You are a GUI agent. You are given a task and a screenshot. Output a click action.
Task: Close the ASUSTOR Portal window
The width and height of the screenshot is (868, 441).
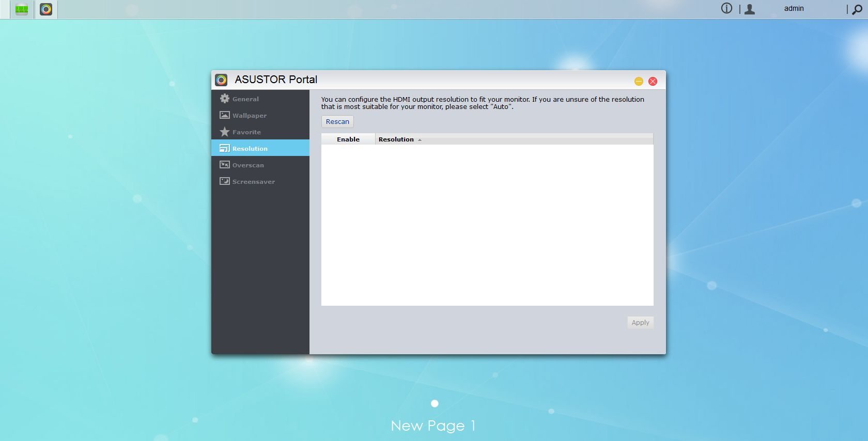[653, 81]
